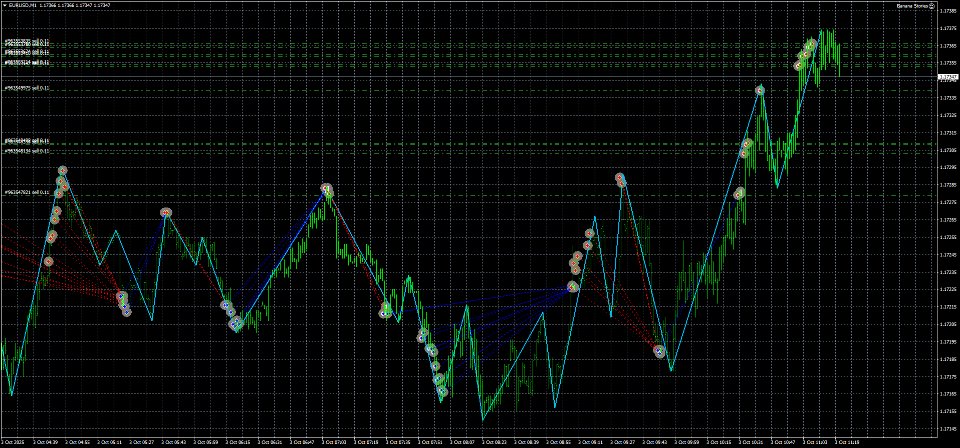Click the 3 Oct 08:07 time label

click(463, 441)
